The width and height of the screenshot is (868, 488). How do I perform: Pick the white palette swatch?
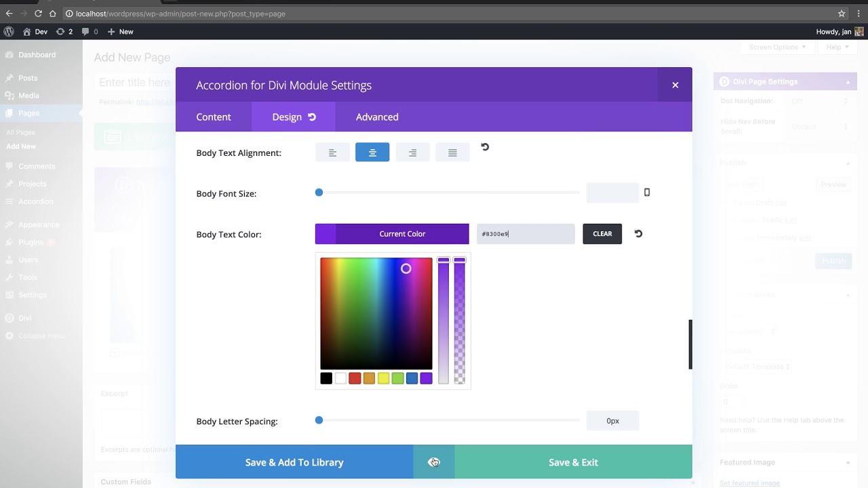click(x=340, y=378)
